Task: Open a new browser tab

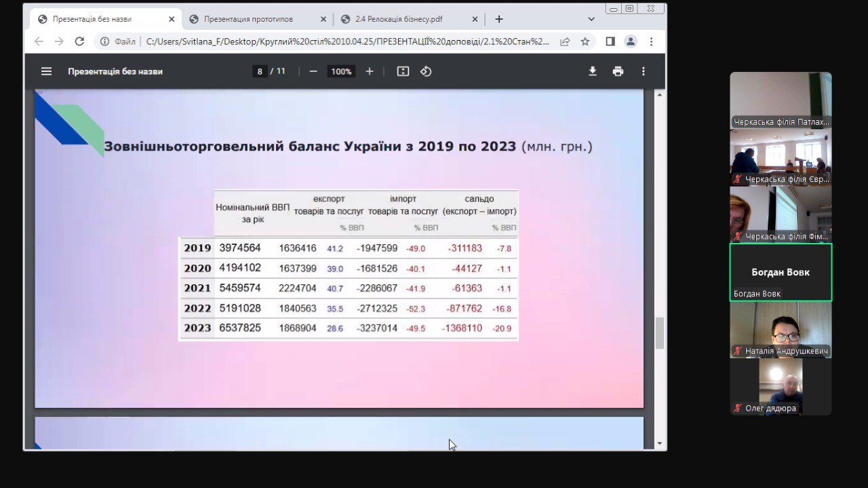Action: [x=499, y=19]
